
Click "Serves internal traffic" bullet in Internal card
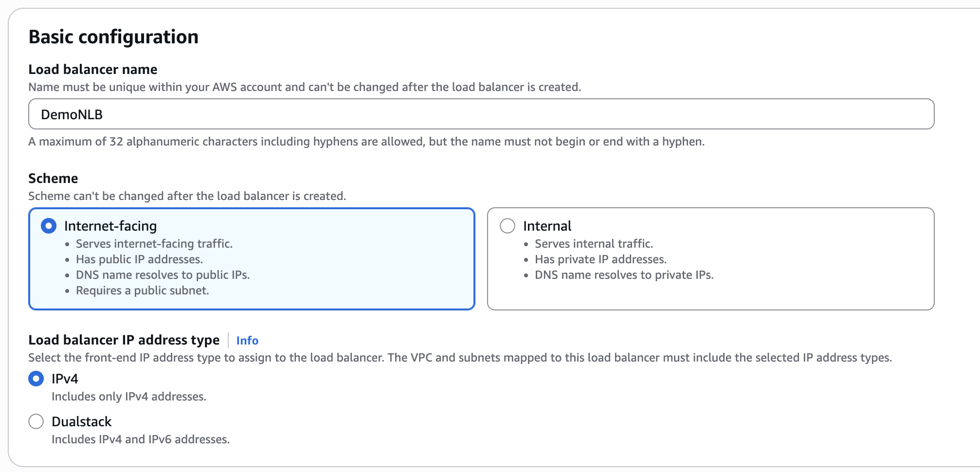coord(594,244)
